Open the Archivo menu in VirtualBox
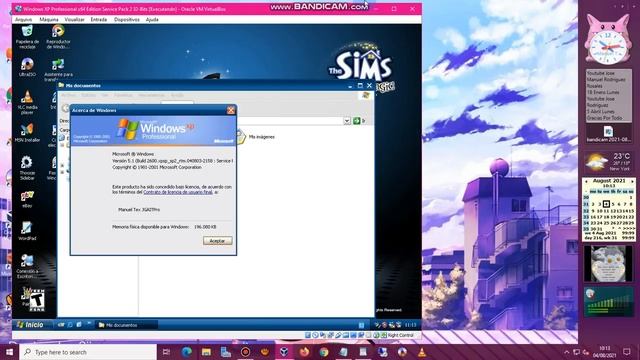Image resolution: width=640 pixels, height=360 pixels. pyautogui.click(x=23, y=20)
